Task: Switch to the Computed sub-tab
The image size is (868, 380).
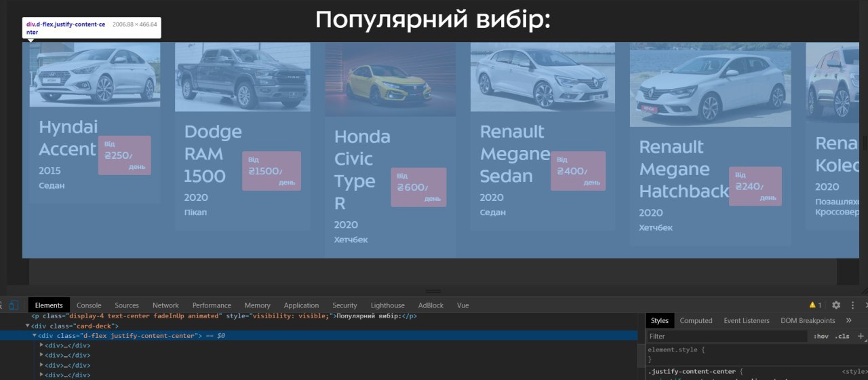Action: click(x=696, y=320)
